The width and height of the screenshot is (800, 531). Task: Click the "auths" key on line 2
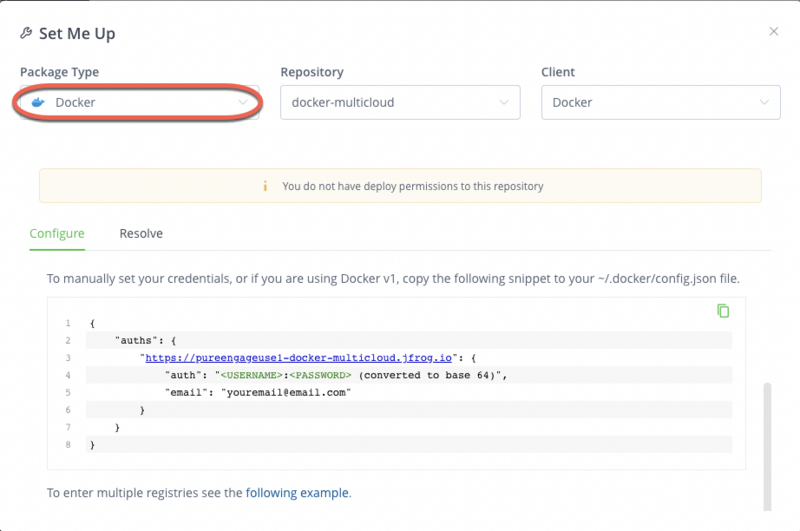tap(136, 341)
